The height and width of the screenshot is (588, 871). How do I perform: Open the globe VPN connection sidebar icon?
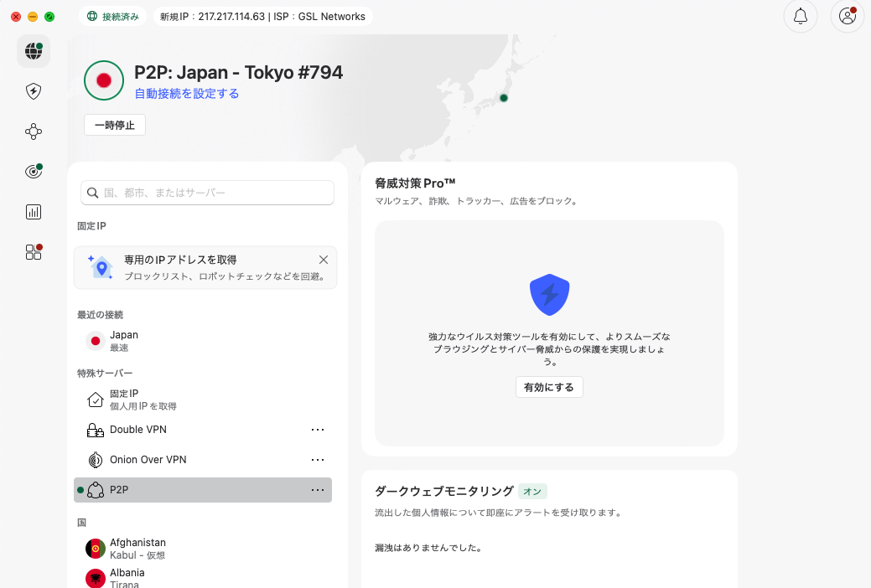tap(34, 51)
